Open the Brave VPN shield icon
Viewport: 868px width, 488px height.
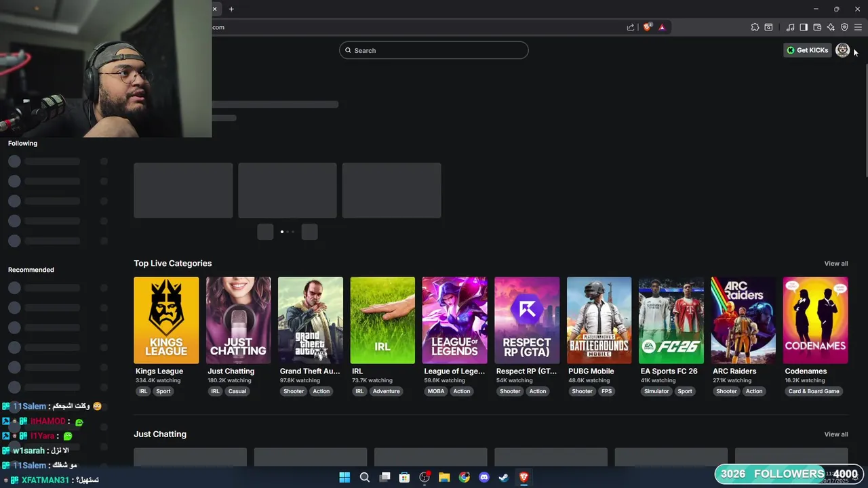coord(844,27)
